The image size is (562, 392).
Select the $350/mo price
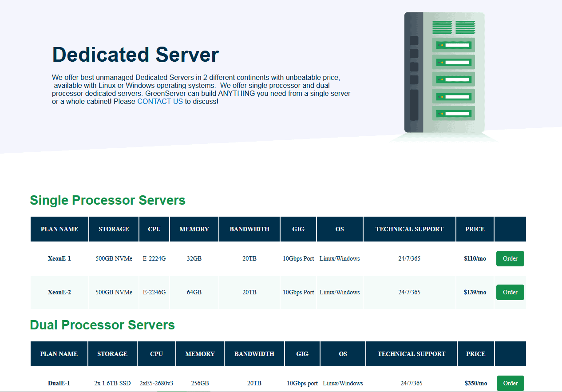(x=475, y=383)
